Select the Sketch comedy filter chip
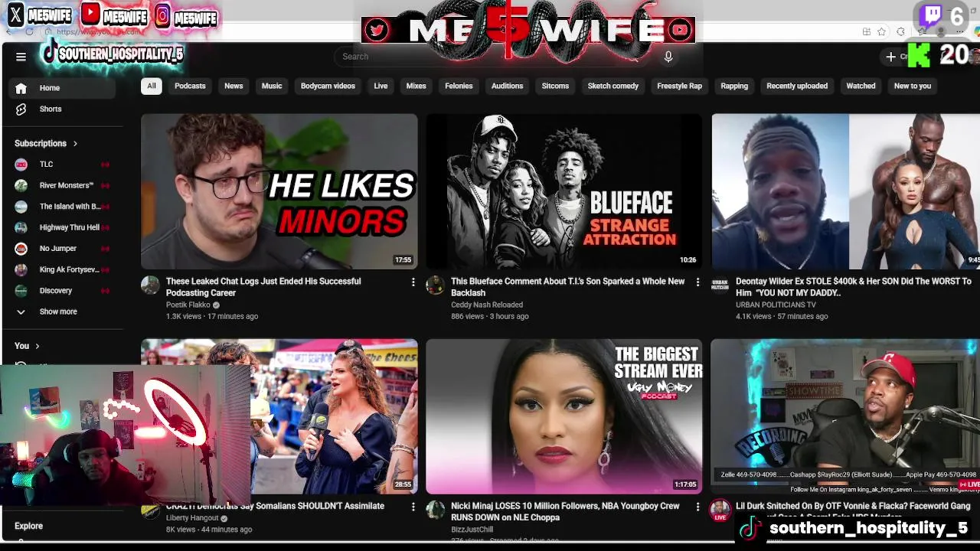This screenshot has height=551, width=980. pyautogui.click(x=612, y=86)
